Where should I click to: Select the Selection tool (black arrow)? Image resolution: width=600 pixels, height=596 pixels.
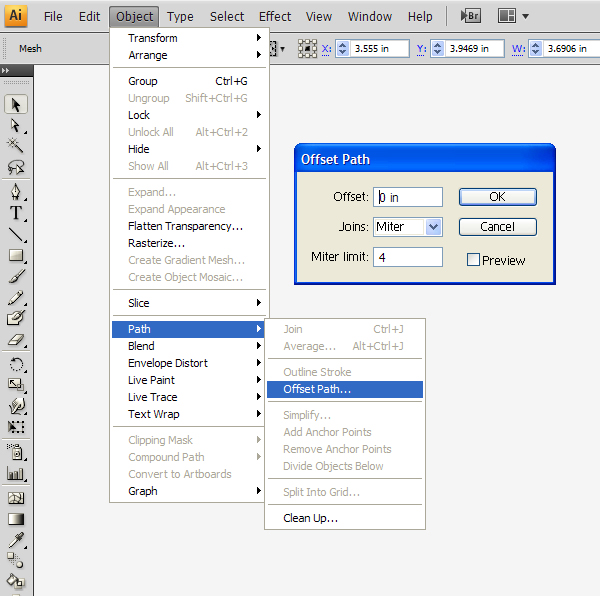(16, 105)
